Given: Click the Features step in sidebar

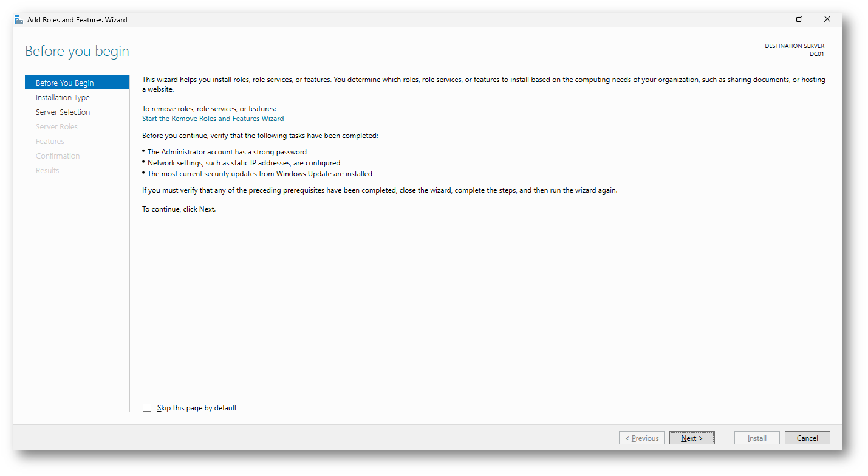Looking at the screenshot, I should coord(50,141).
